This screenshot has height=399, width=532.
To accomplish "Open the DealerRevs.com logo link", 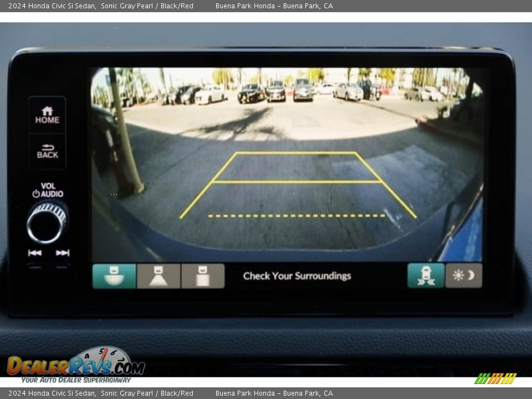I will click(76, 365).
